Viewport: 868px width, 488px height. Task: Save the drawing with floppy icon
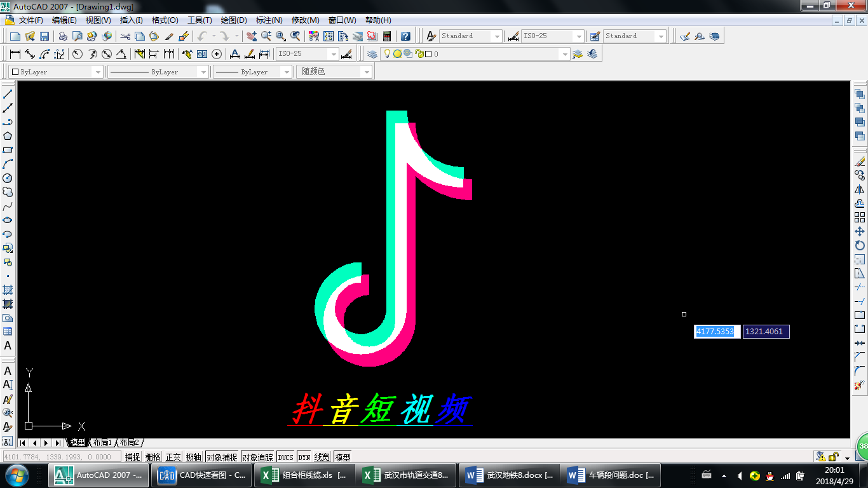[x=44, y=36]
